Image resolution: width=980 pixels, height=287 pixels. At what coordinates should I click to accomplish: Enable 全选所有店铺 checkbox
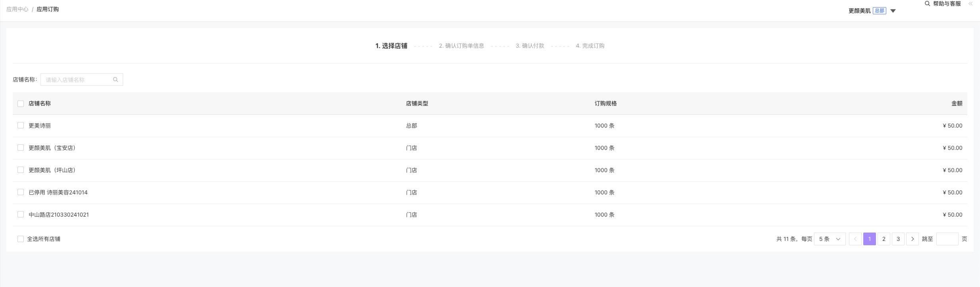(21, 239)
